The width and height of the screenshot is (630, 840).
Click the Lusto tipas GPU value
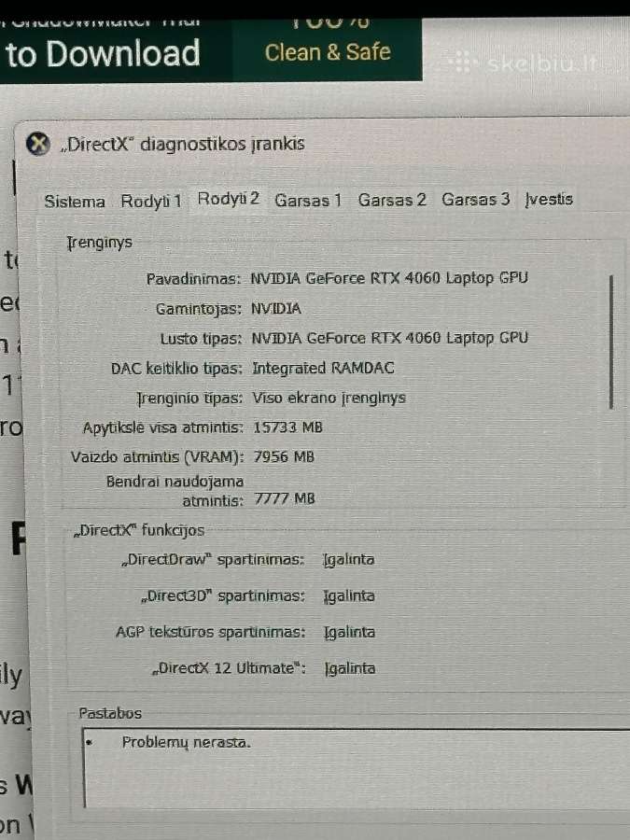click(390, 338)
